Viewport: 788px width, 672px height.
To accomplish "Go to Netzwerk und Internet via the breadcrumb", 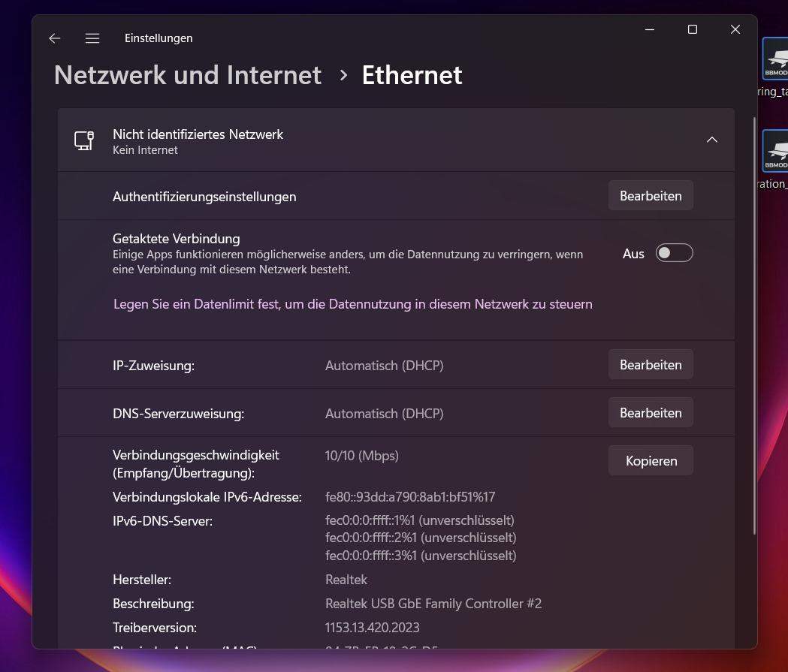I will coord(187,75).
